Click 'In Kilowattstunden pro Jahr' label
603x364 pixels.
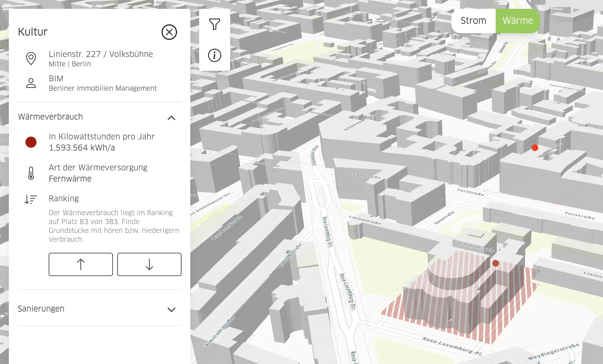pos(102,137)
